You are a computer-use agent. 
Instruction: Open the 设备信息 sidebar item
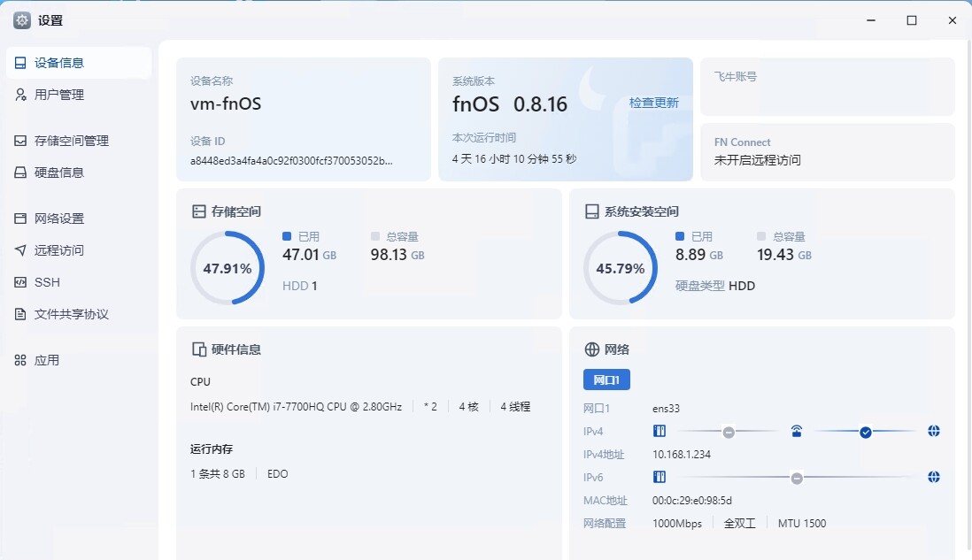click(79, 63)
